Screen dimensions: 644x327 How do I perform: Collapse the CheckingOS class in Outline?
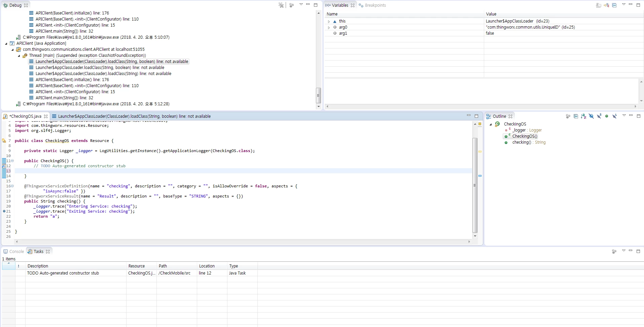click(491, 124)
